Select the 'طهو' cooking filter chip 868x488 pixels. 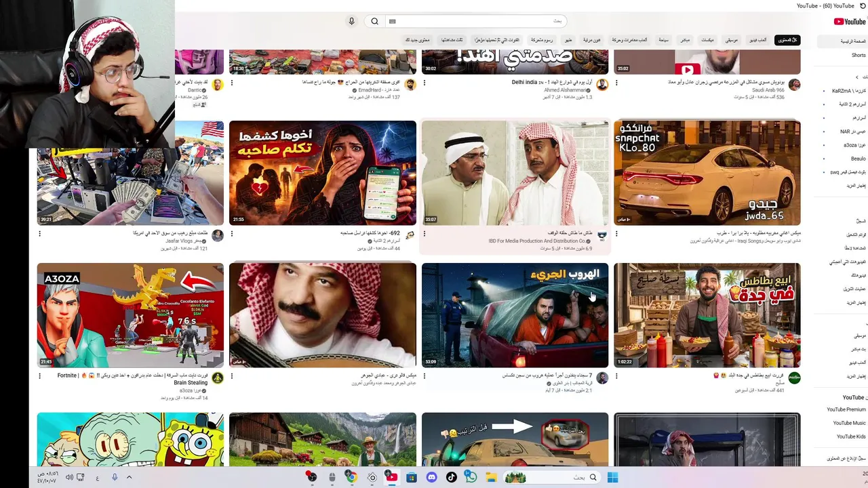point(568,40)
